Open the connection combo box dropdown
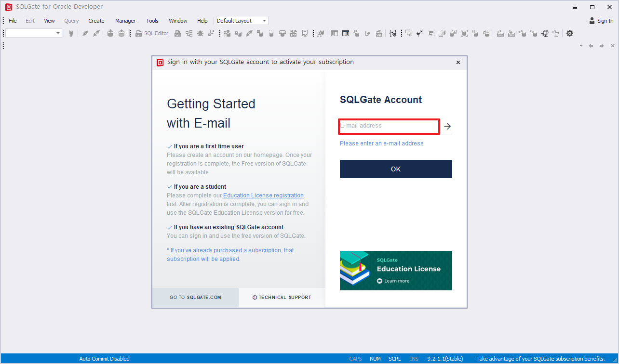The image size is (619, 364). [x=58, y=33]
